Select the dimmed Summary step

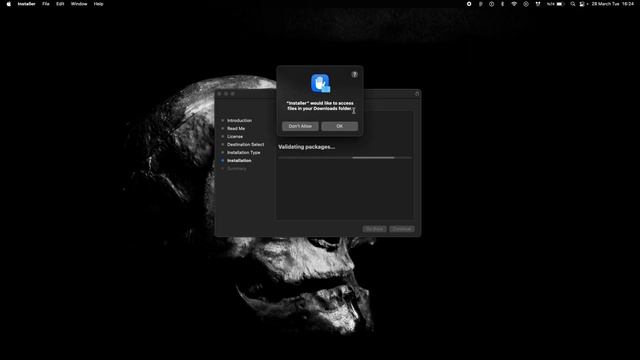236,169
